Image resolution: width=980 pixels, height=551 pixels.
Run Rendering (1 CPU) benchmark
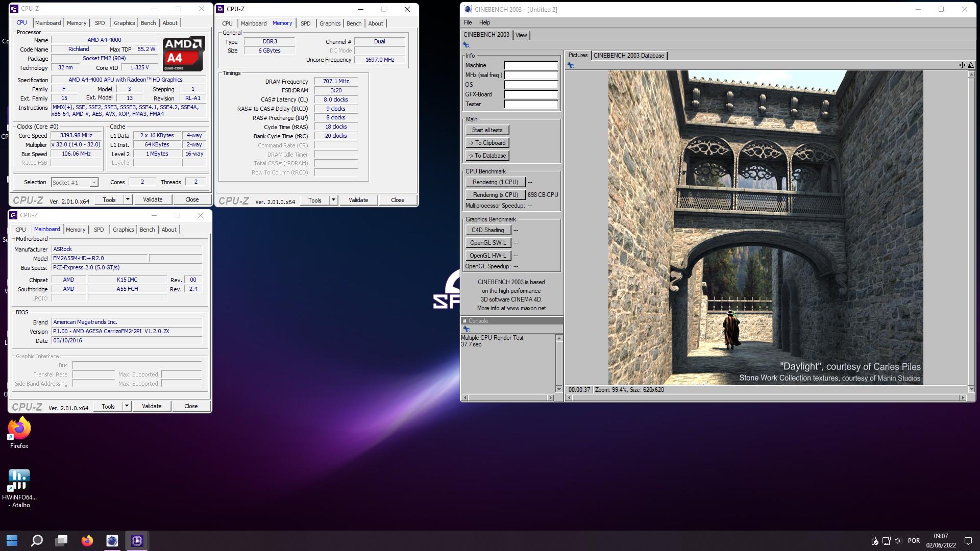click(495, 182)
